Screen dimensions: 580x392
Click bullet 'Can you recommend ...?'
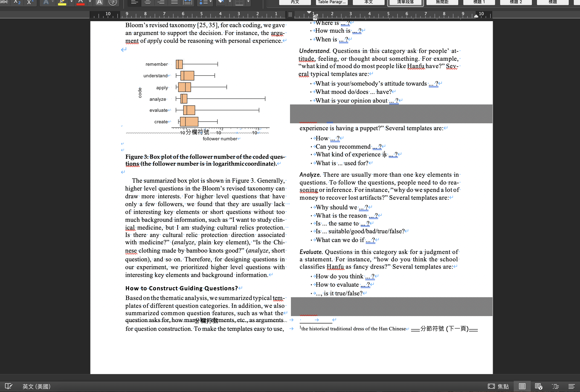[x=348, y=147]
